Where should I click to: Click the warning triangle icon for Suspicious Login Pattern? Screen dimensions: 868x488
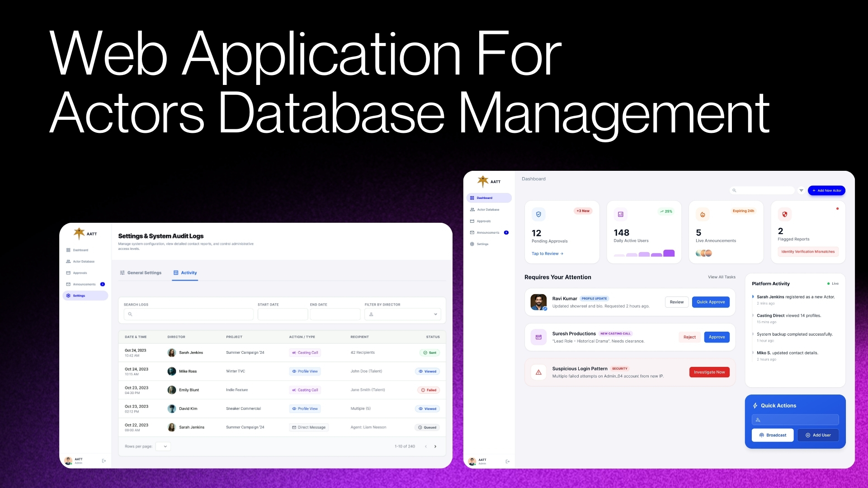pos(538,372)
